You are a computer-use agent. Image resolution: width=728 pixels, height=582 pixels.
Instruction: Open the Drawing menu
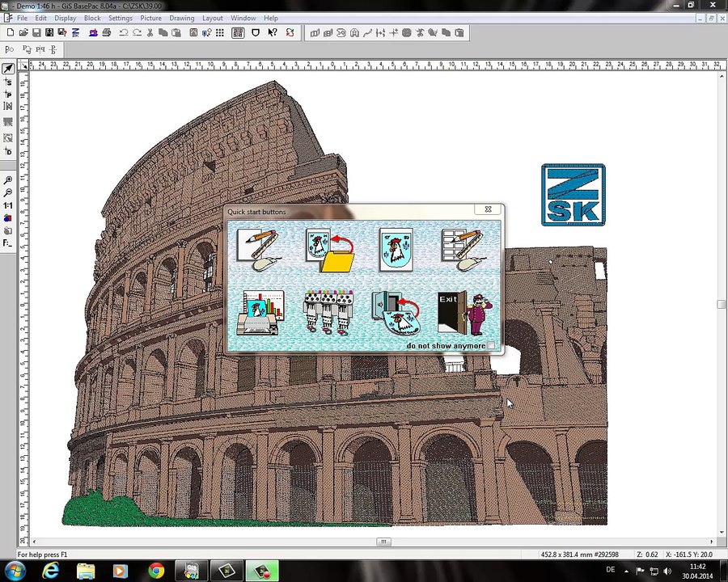pos(181,18)
